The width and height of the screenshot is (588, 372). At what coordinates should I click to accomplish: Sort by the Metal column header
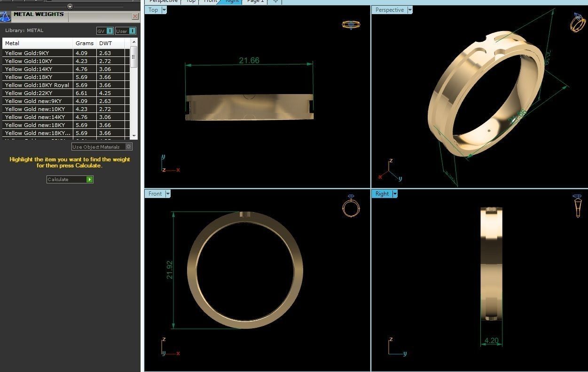coord(38,43)
